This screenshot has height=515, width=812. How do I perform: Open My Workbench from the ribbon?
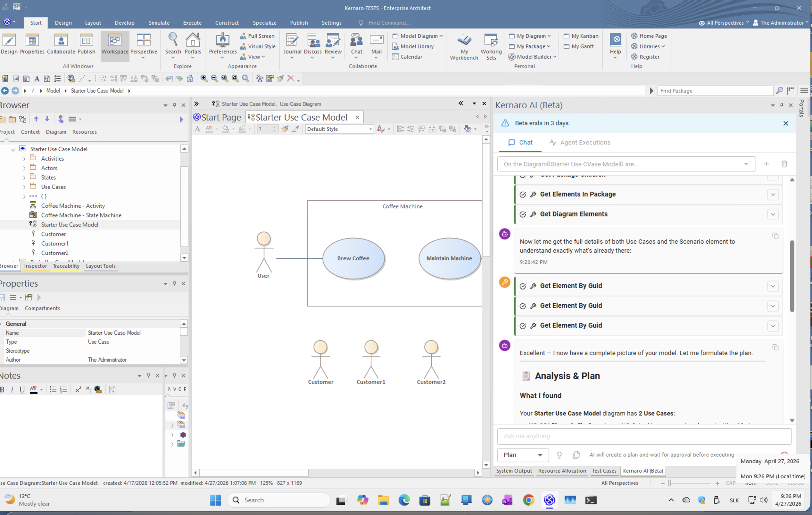tap(464, 47)
